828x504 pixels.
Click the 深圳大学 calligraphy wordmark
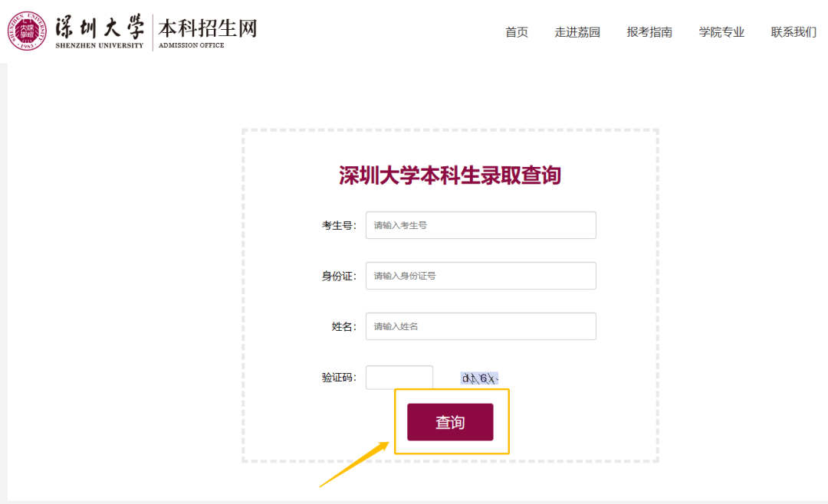click(100, 26)
